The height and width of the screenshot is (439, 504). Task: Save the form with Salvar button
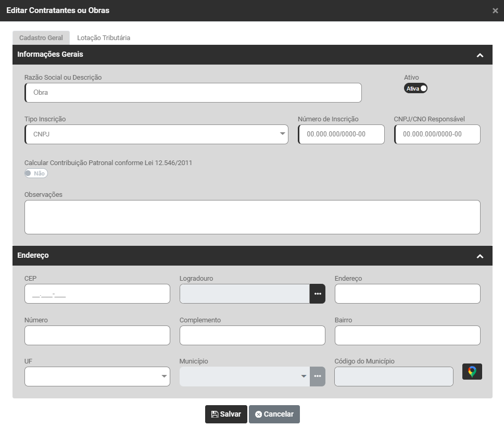click(x=226, y=415)
